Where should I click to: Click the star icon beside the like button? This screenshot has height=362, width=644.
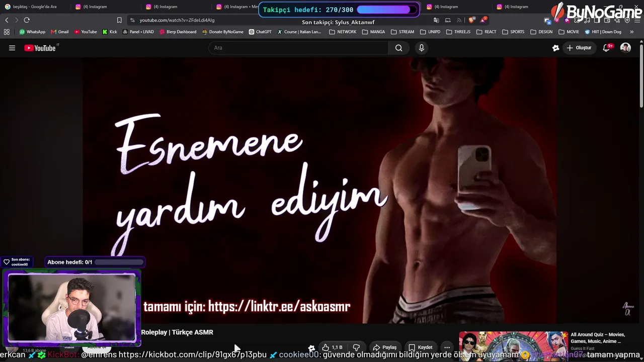pyautogui.click(x=312, y=347)
